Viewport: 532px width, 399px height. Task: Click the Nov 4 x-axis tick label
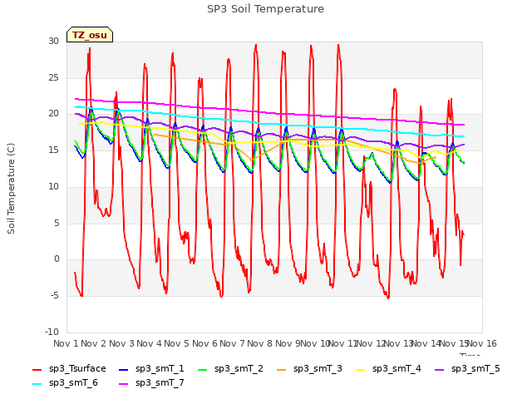pyautogui.click(x=149, y=343)
